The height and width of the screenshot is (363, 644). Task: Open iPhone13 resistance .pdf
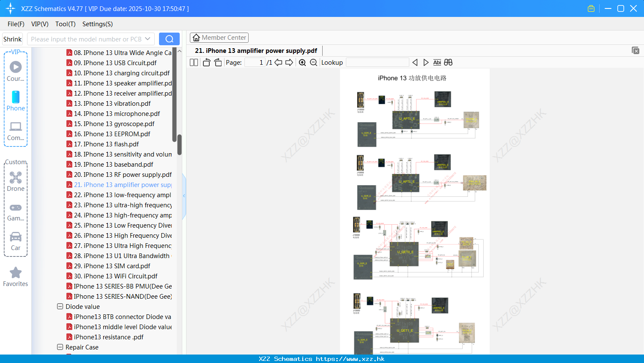coord(105,337)
